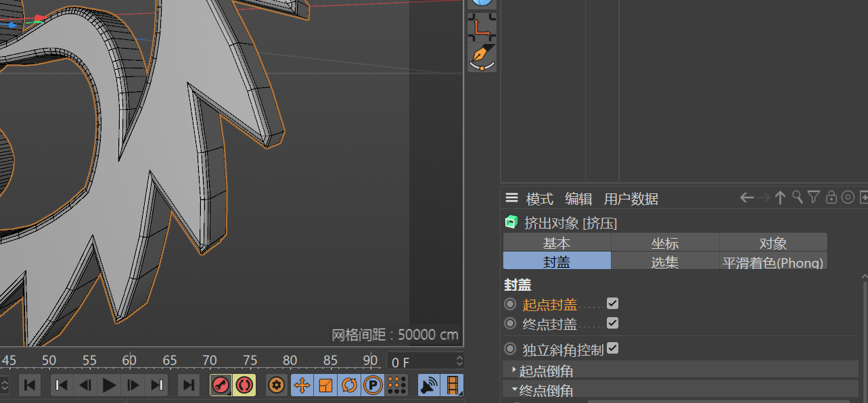The width and height of the screenshot is (868, 403).
Task: Click the attribute panel scrollbar up arrow
Action: coord(864,277)
